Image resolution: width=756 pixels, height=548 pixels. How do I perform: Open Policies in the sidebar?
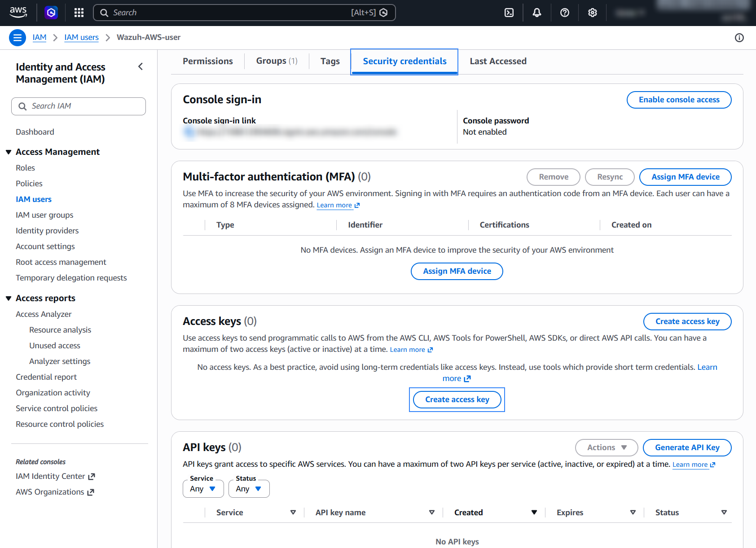point(29,184)
